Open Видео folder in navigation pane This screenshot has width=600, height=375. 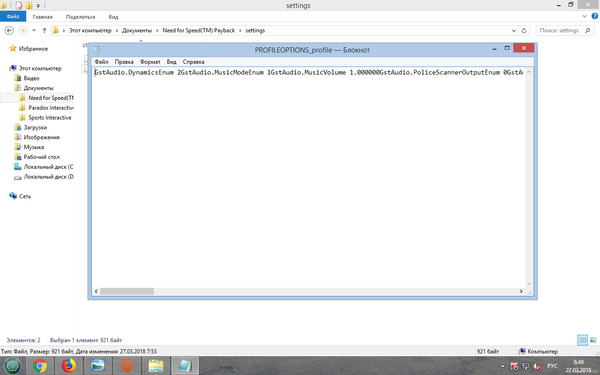tap(31, 78)
